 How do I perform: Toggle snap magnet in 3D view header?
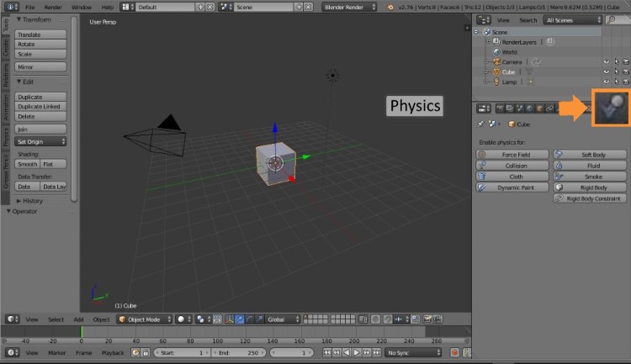click(388, 319)
